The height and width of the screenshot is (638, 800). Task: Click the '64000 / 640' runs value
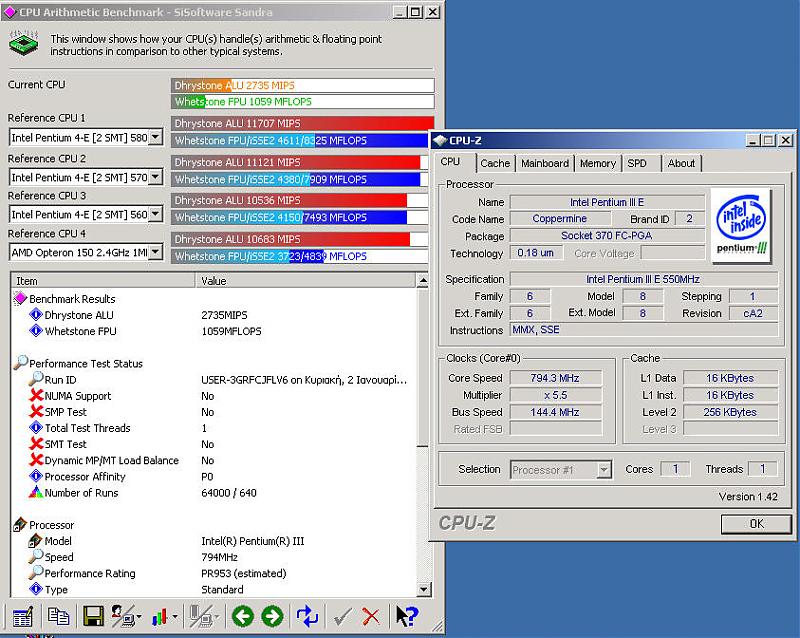pyautogui.click(x=229, y=493)
